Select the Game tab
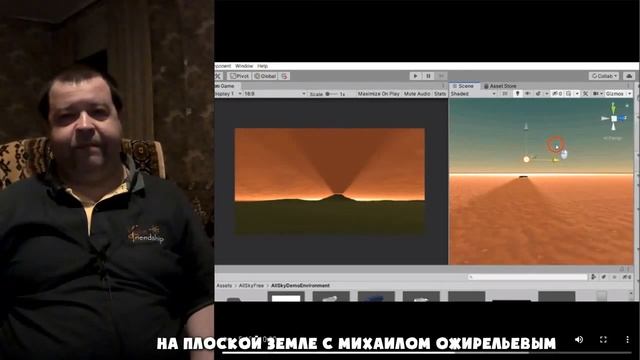The width and height of the screenshot is (640, 360). tap(227, 86)
